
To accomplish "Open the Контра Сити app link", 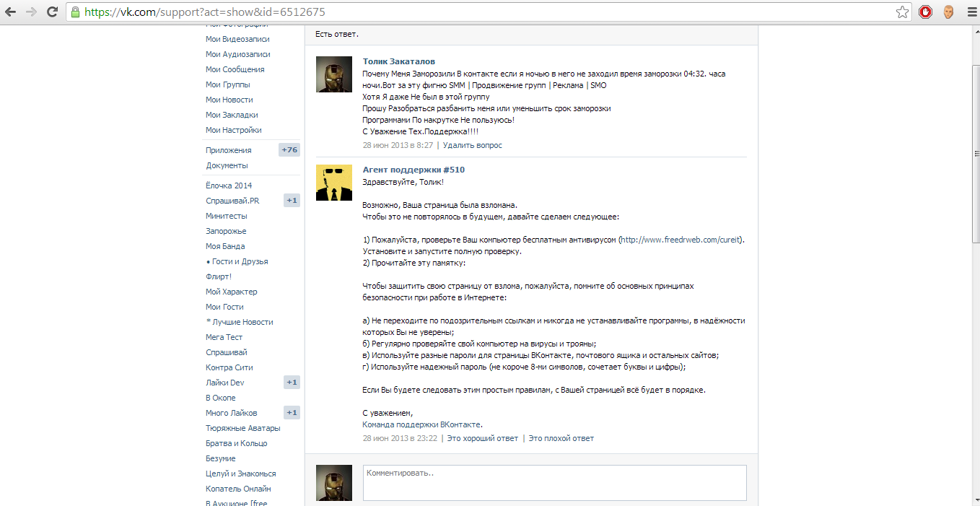I will click(229, 367).
